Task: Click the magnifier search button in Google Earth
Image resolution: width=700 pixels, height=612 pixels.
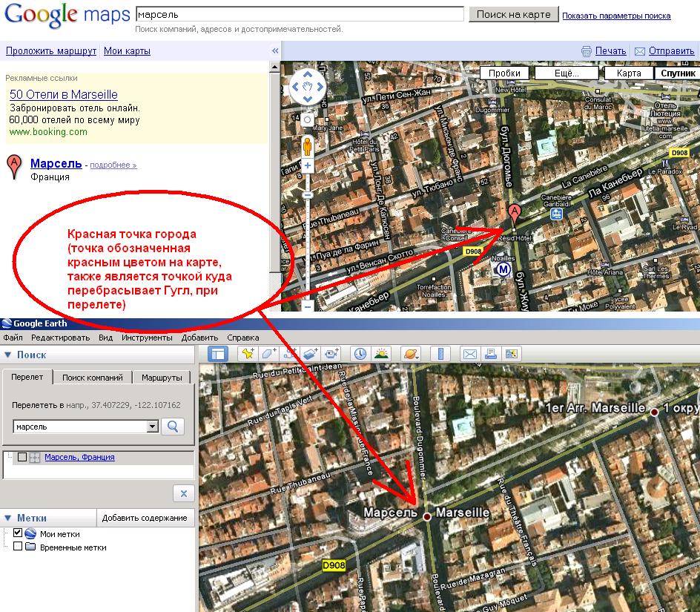Action: point(172,427)
